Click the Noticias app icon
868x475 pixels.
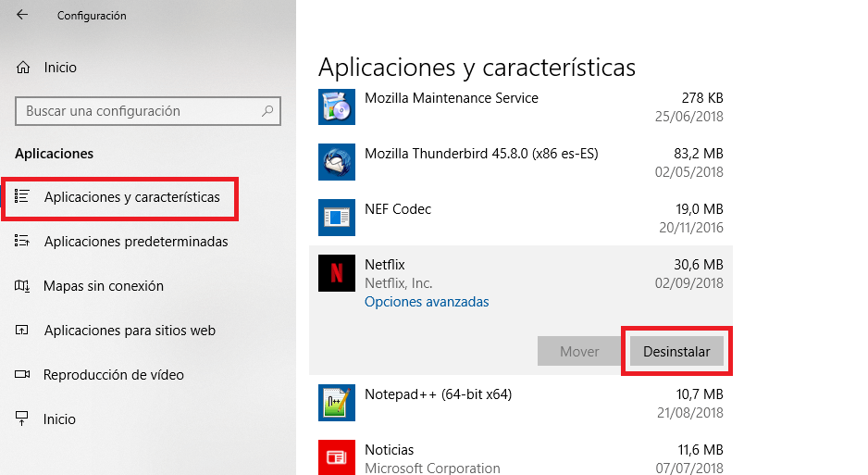pos(337,457)
